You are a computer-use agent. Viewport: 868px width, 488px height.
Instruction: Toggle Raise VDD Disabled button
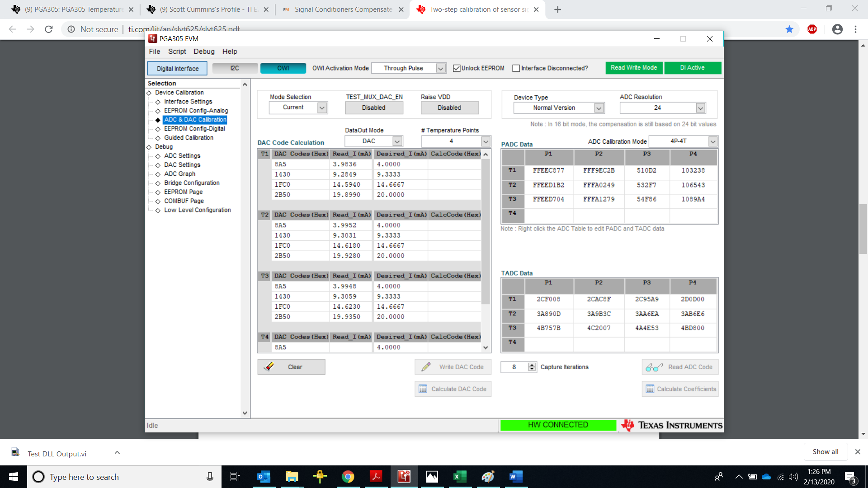(x=449, y=108)
